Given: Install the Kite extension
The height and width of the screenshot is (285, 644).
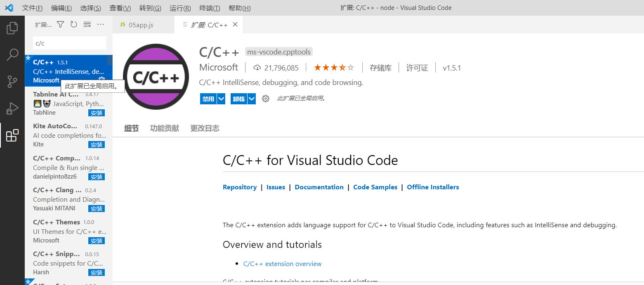Looking at the screenshot, I should pyautogui.click(x=97, y=145).
